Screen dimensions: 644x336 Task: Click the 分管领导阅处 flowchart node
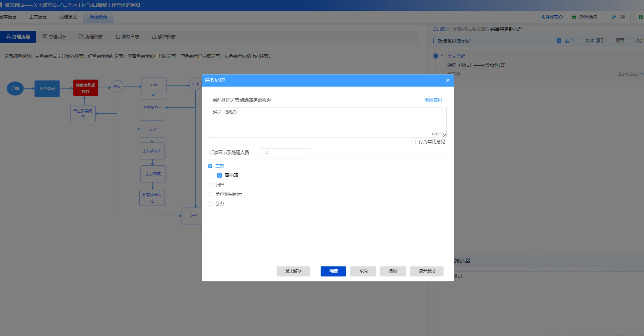point(152,197)
